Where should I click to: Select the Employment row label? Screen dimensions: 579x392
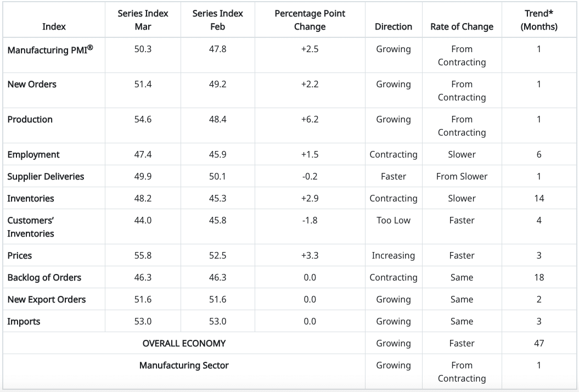(33, 154)
